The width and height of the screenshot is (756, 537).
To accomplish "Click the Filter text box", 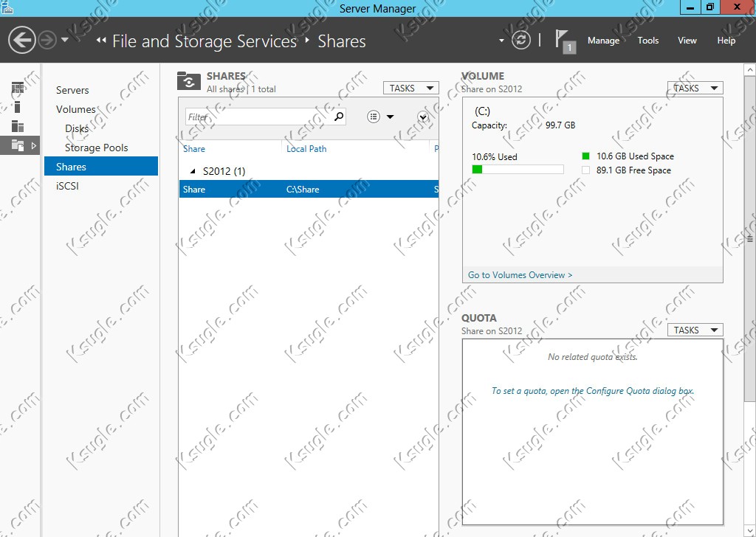I will click(258, 117).
